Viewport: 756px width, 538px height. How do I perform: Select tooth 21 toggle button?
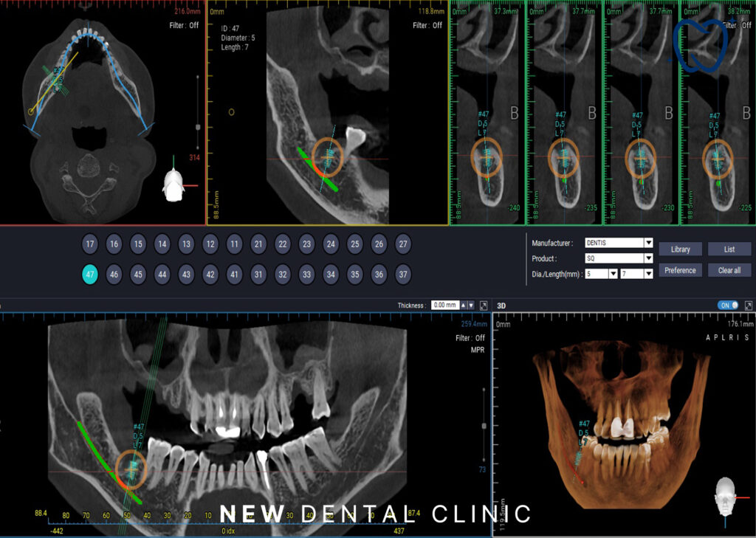(258, 244)
